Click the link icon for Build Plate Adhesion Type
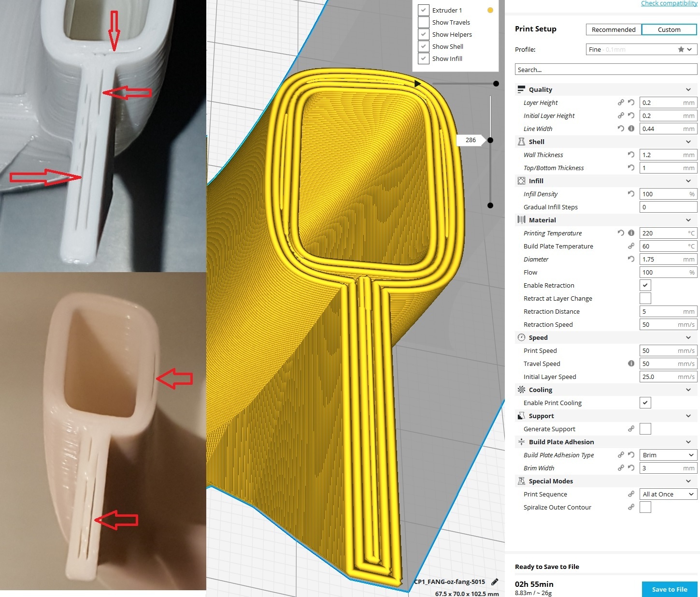700x597 pixels. pos(621,455)
